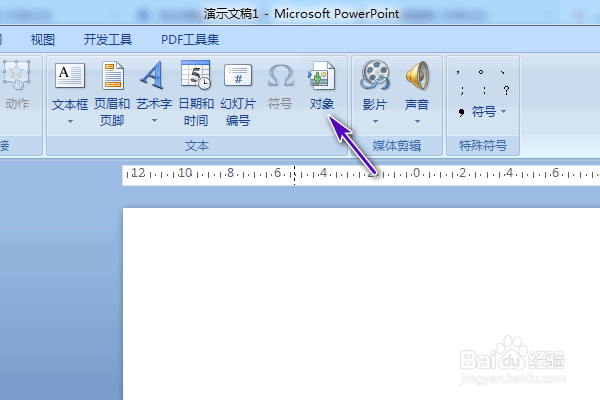This screenshot has height=400, width=600.
Task: Insert Slide Number (幻灯片编号)
Action: coord(238,94)
